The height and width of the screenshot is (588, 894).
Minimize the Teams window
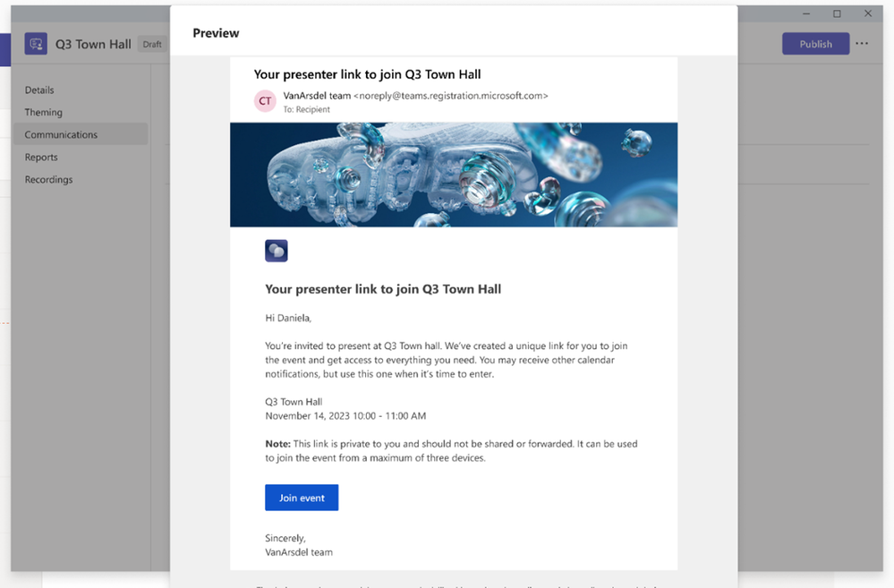click(x=806, y=13)
